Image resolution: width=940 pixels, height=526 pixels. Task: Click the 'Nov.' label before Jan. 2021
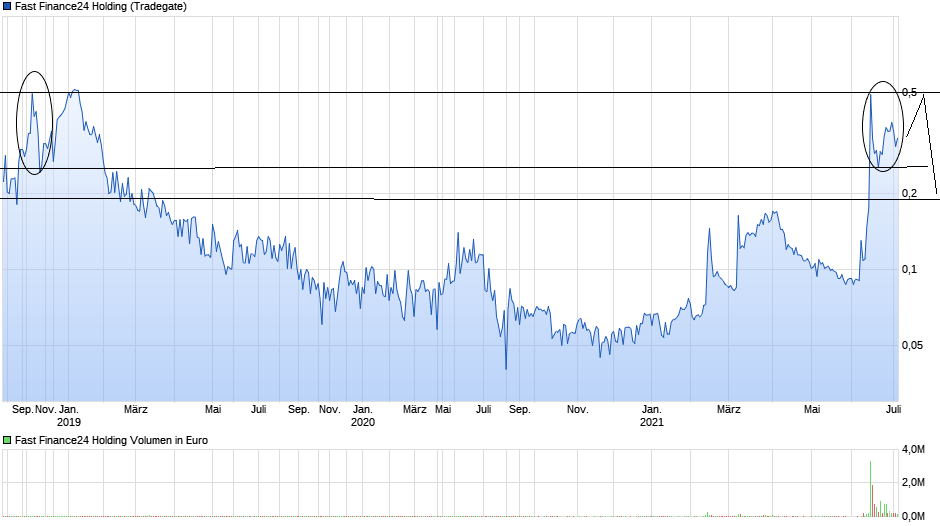tap(578, 410)
